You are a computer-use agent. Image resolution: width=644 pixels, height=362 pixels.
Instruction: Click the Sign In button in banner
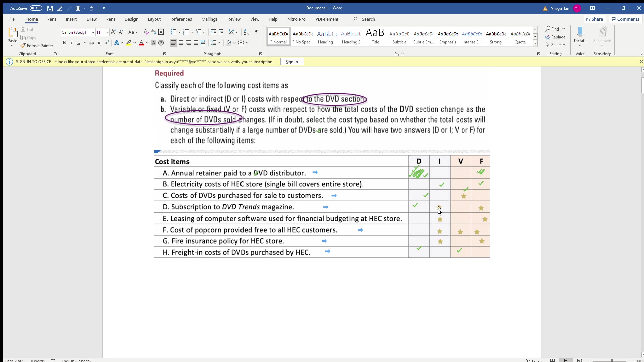pyautogui.click(x=292, y=62)
